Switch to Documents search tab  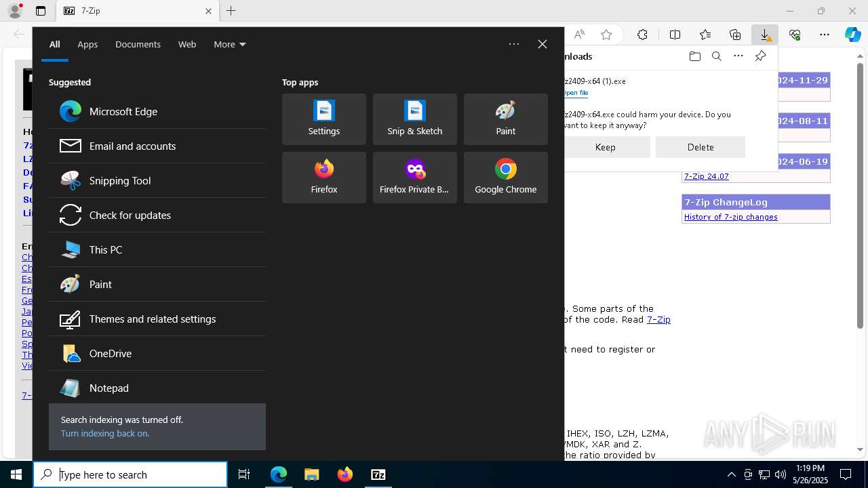click(x=138, y=44)
